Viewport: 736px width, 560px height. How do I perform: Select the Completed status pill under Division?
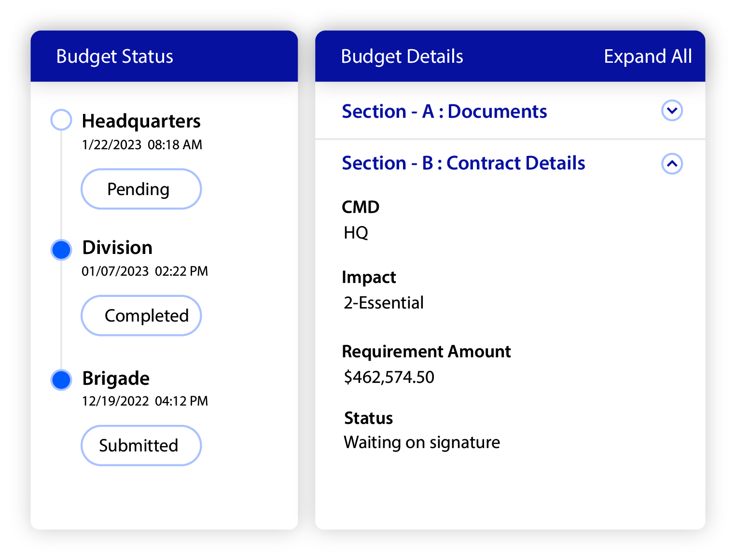point(141,315)
